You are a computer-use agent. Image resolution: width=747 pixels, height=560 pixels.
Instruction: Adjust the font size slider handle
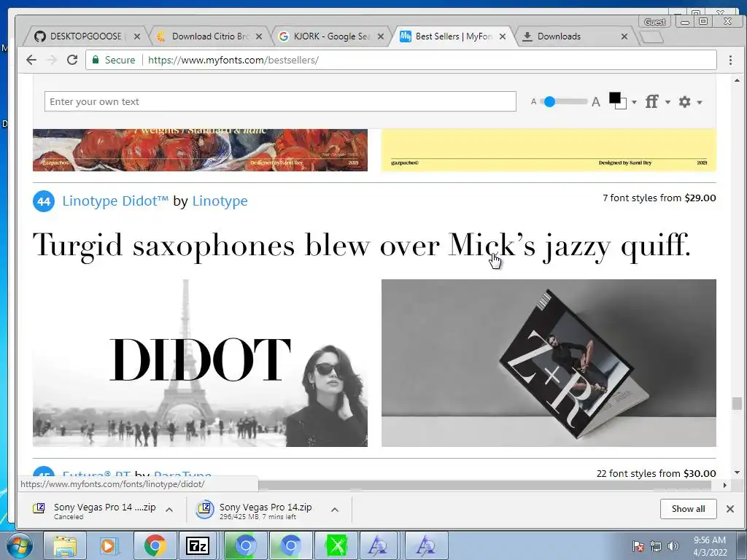coord(549,101)
